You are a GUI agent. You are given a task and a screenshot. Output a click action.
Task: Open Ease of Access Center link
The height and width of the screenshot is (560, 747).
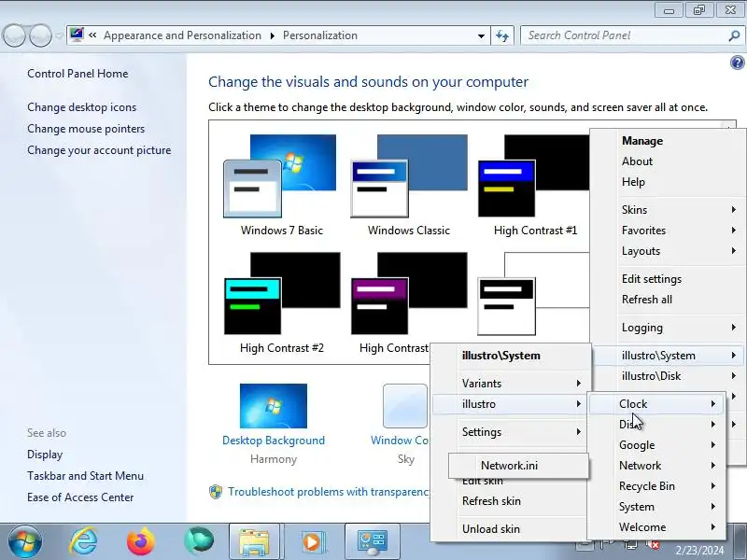point(80,497)
